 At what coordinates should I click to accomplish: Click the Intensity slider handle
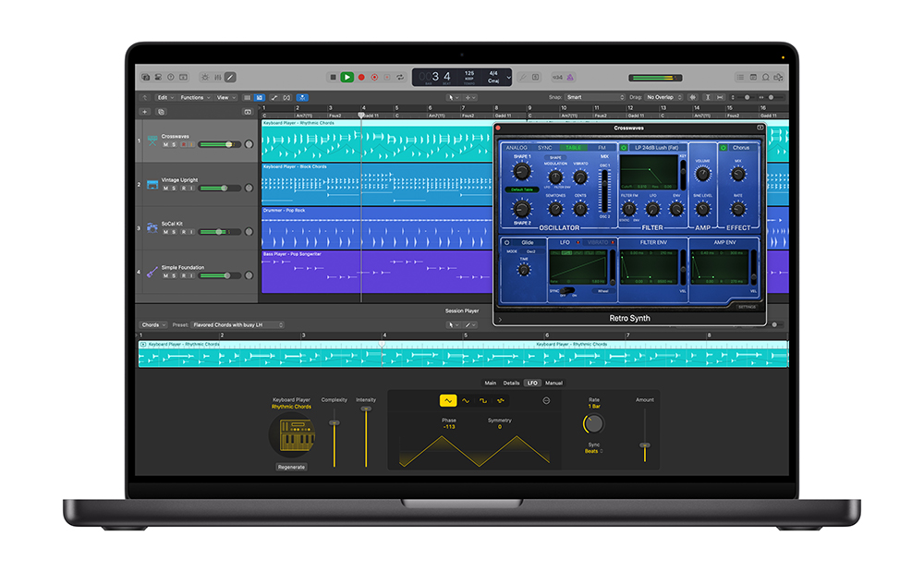(x=366, y=408)
